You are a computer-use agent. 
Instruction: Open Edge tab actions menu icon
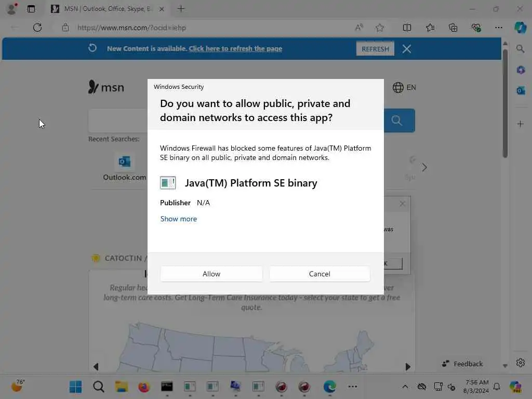click(31, 9)
